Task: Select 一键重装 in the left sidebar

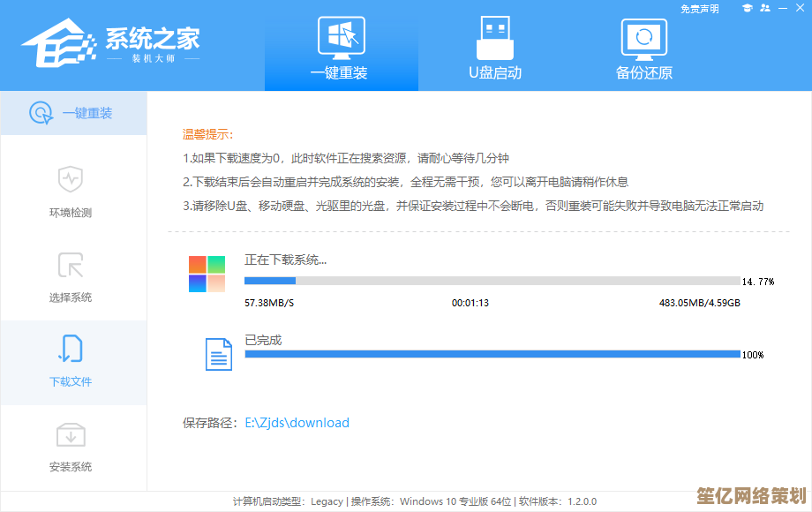Action: 72,113
